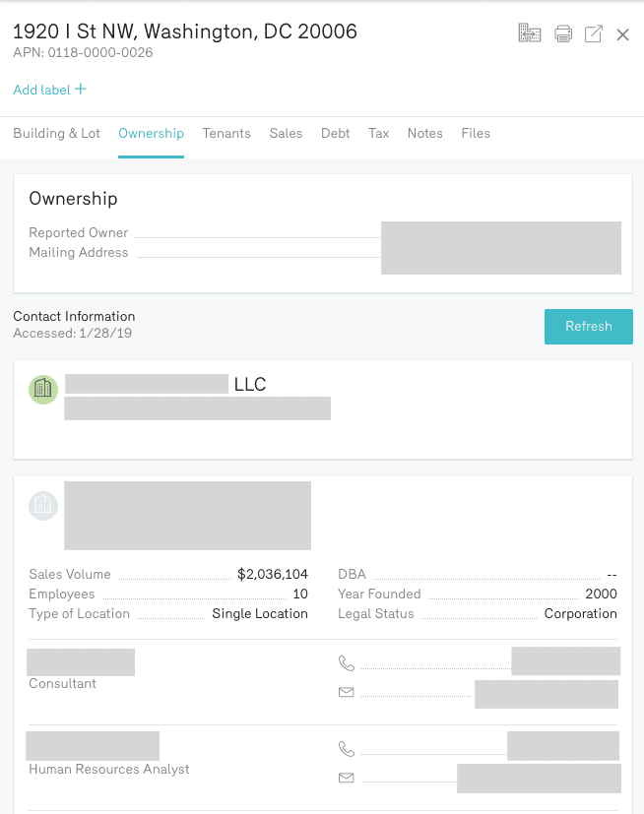Click phone icon for Human Resources Analyst
This screenshot has height=814, width=644.
pos(346,748)
